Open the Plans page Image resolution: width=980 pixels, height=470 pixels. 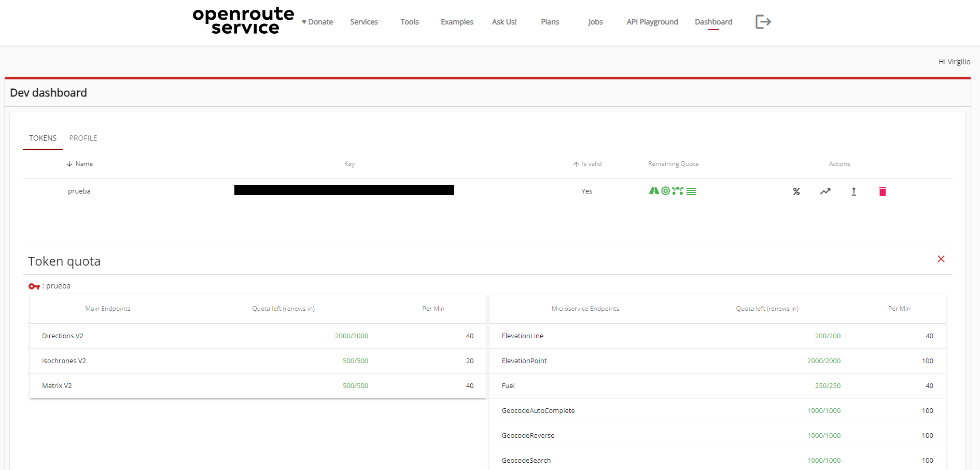coord(550,22)
